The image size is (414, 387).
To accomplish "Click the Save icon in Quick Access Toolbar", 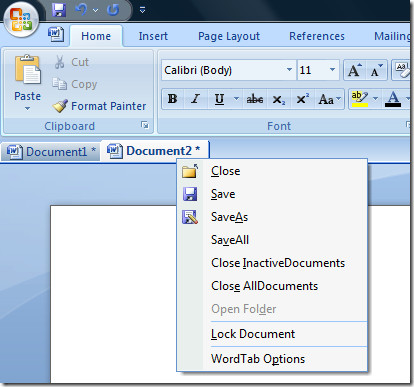I will click(x=59, y=10).
